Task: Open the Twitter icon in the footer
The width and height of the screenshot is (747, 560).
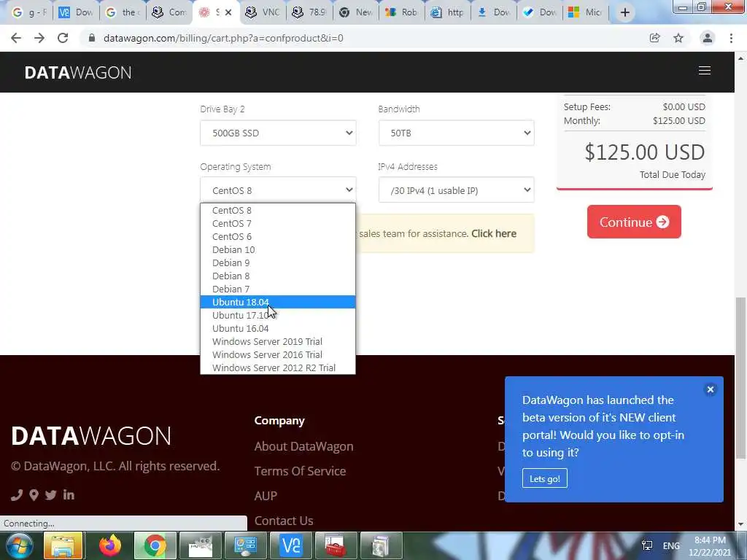Action: click(x=51, y=495)
